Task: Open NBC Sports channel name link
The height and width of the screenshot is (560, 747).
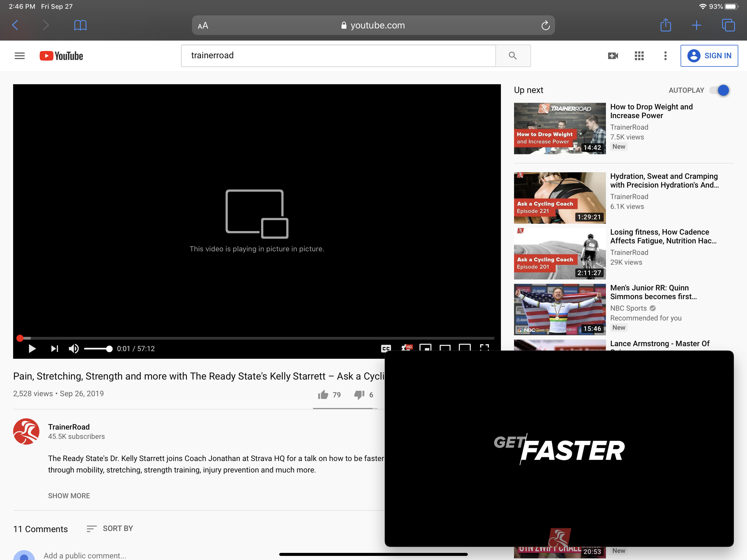Action: 628,308
